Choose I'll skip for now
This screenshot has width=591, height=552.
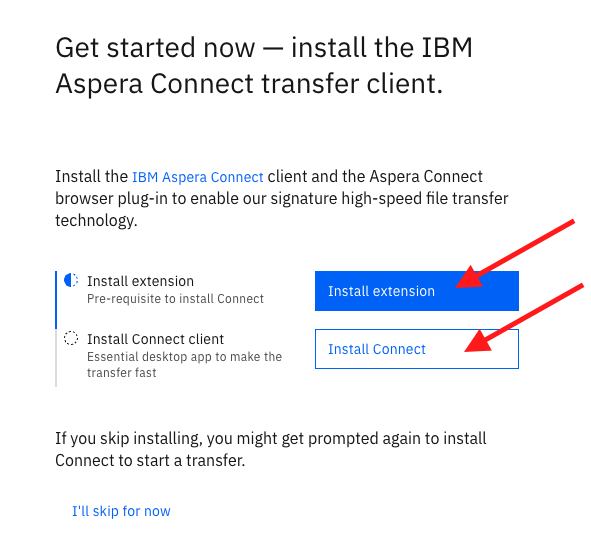pyautogui.click(x=121, y=511)
